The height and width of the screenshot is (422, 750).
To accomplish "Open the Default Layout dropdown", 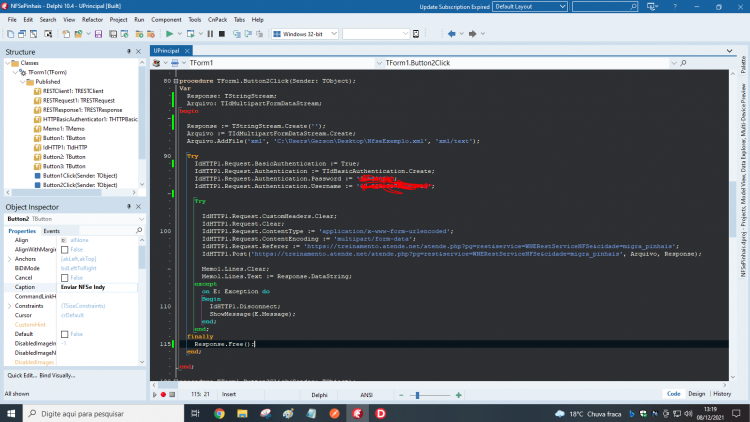I will click(562, 7).
